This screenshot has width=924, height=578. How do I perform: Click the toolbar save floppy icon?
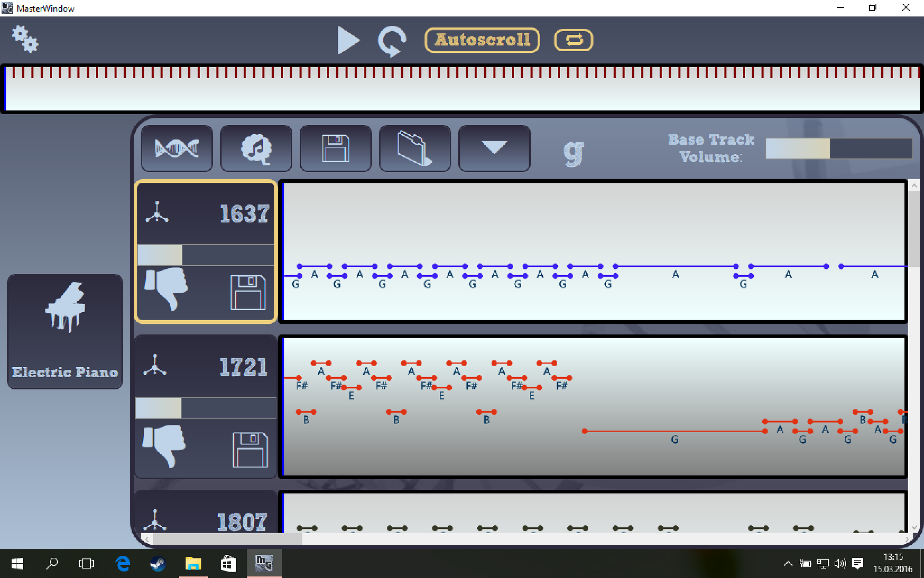click(x=335, y=149)
